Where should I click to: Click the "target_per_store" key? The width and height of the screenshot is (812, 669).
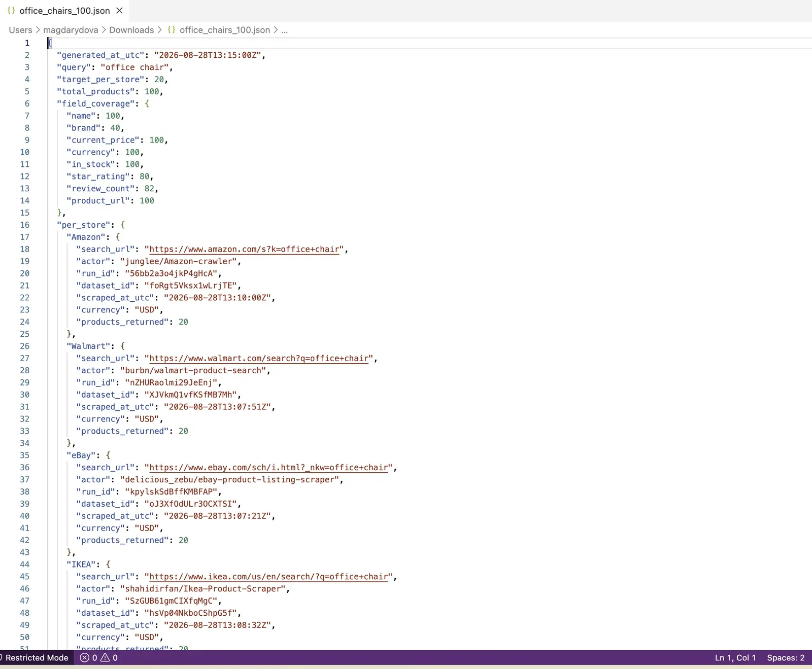coord(100,79)
